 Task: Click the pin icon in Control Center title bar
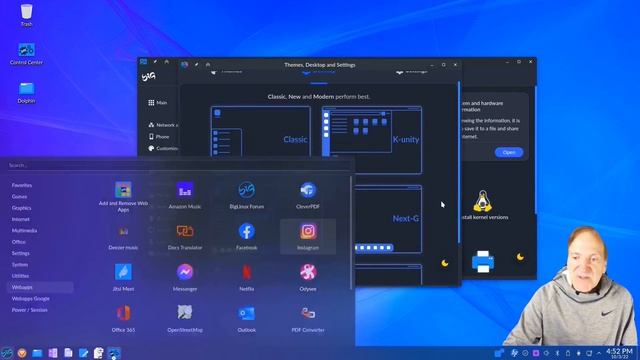click(x=155, y=62)
